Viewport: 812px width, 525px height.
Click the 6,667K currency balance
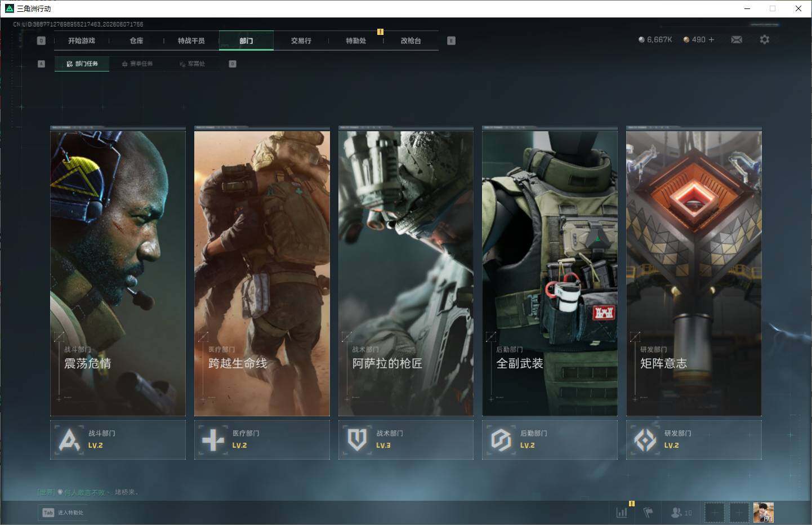[x=655, y=39]
